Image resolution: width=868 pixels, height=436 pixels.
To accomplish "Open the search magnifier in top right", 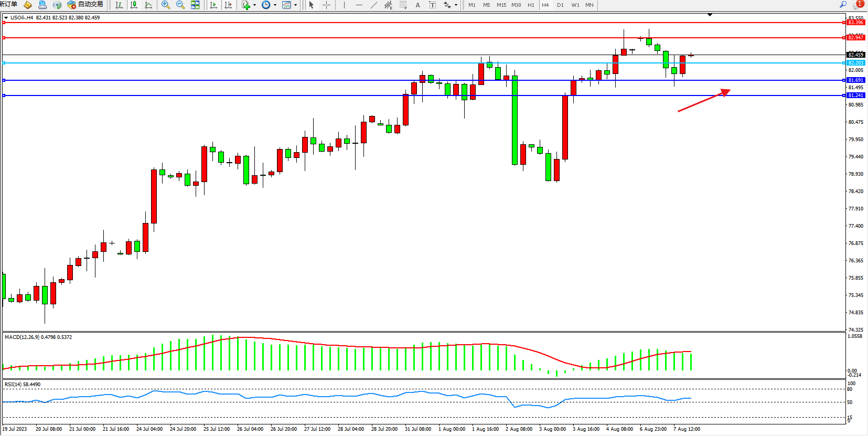I will pyautogui.click(x=843, y=4).
